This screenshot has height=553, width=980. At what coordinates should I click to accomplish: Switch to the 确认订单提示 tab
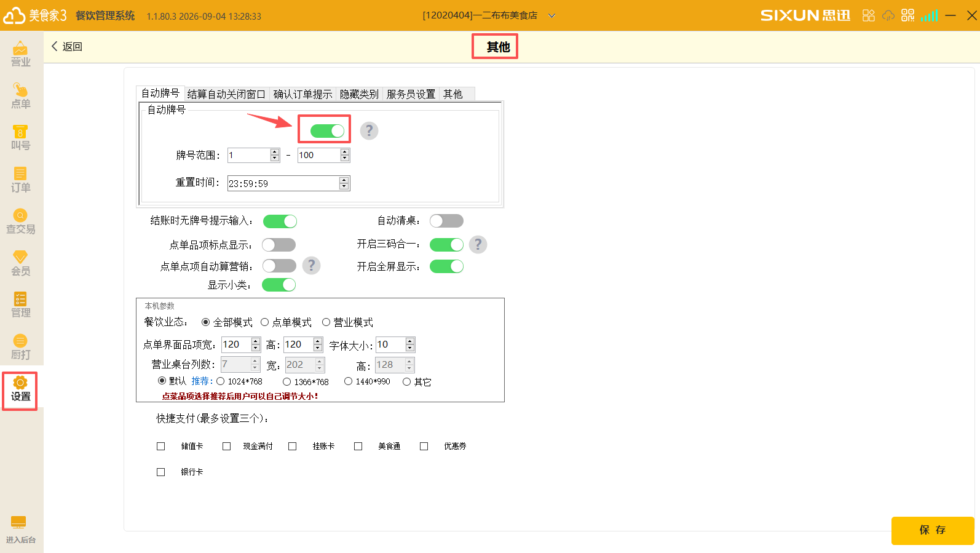click(302, 94)
